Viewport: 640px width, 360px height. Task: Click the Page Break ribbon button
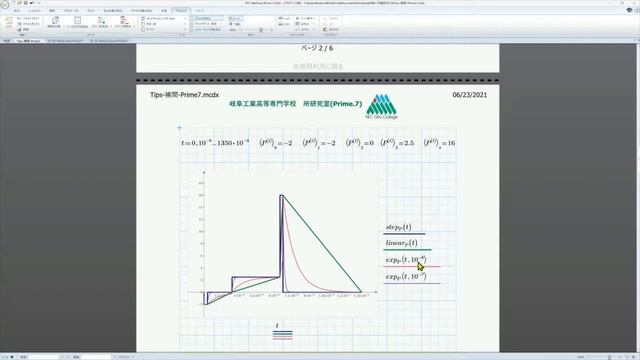(77, 22)
